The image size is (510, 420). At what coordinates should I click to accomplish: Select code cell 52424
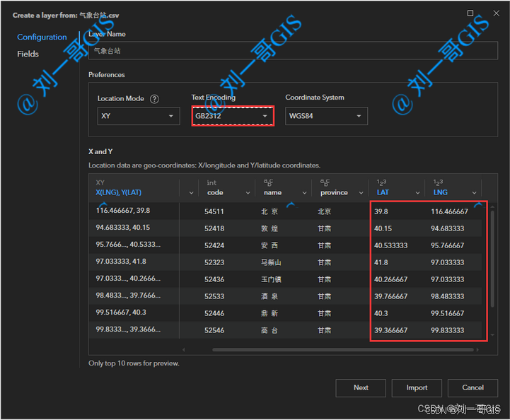(214, 245)
